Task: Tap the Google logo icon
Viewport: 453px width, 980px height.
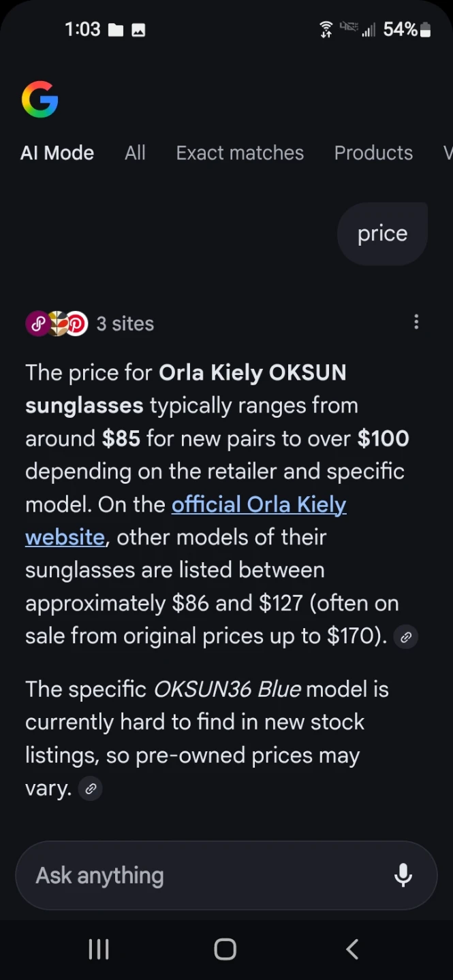Action: (x=40, y=99)
